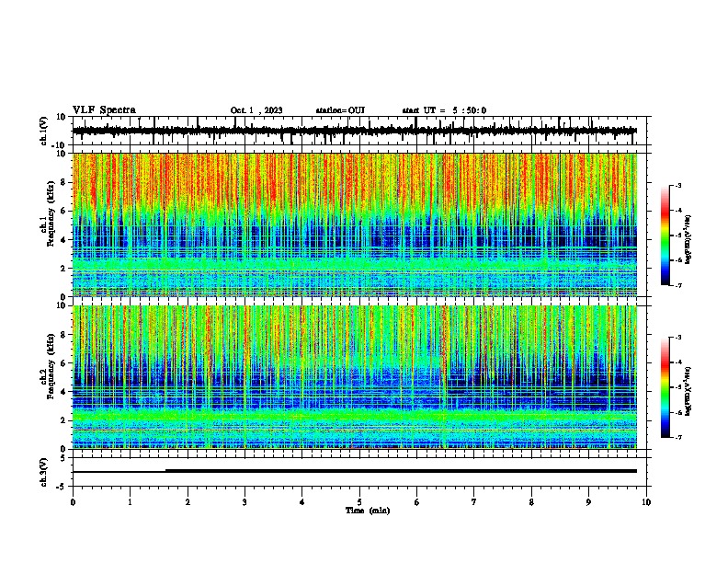This screenshot has width=728, height=563.
Task: Click the ch.1 spectrogram plot
Action: 355,224
